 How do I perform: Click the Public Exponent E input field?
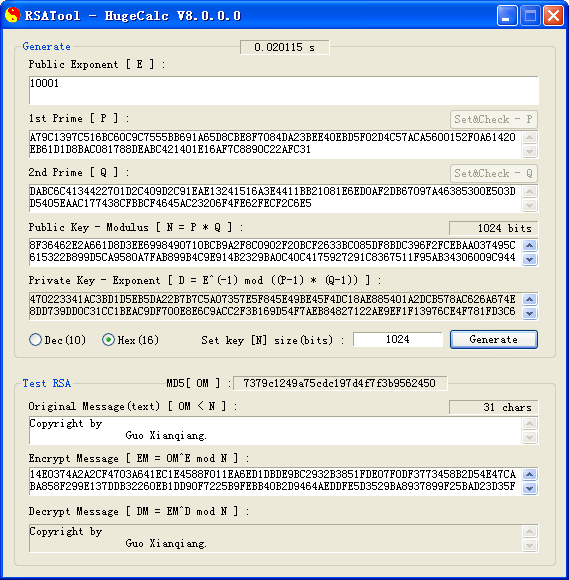pos(283,91)
